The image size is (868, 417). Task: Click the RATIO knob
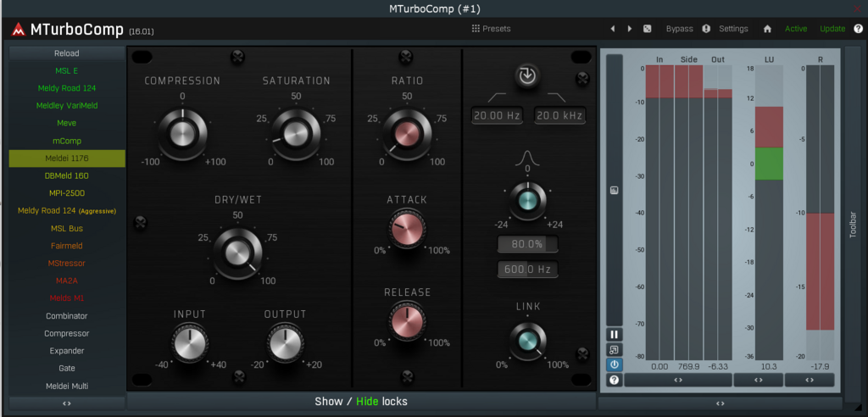pyautogui.click(x=407, y=135)
